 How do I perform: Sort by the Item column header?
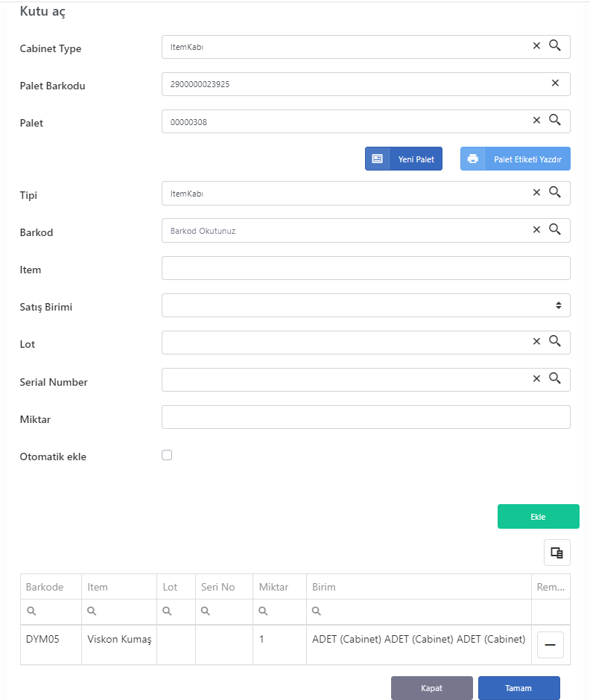click(119, 587)
